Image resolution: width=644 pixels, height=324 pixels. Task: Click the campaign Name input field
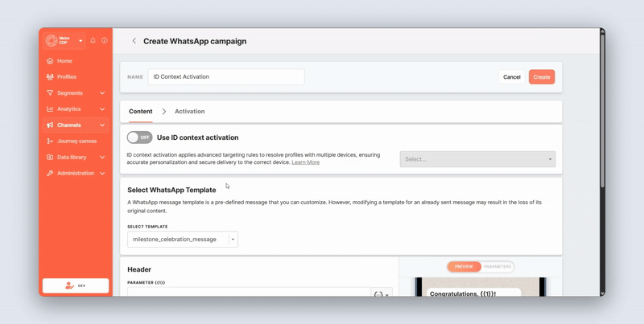click(226, 77)
